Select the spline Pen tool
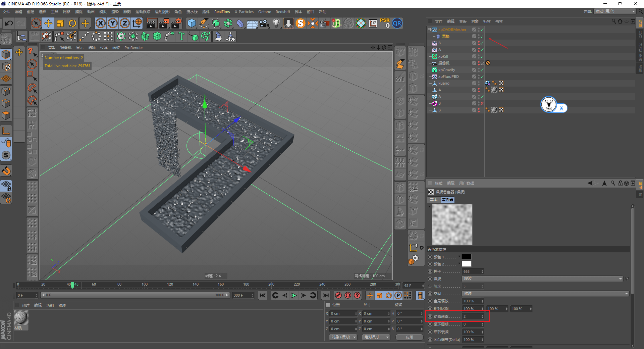644x349 pixels. click(x=204, y=23)
